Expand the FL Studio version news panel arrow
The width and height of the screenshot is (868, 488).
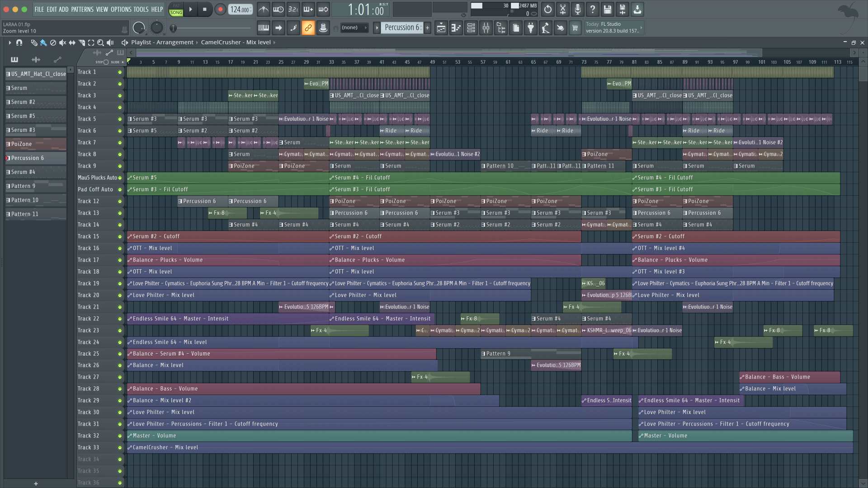pyautogui.click(x=641, y=28)
